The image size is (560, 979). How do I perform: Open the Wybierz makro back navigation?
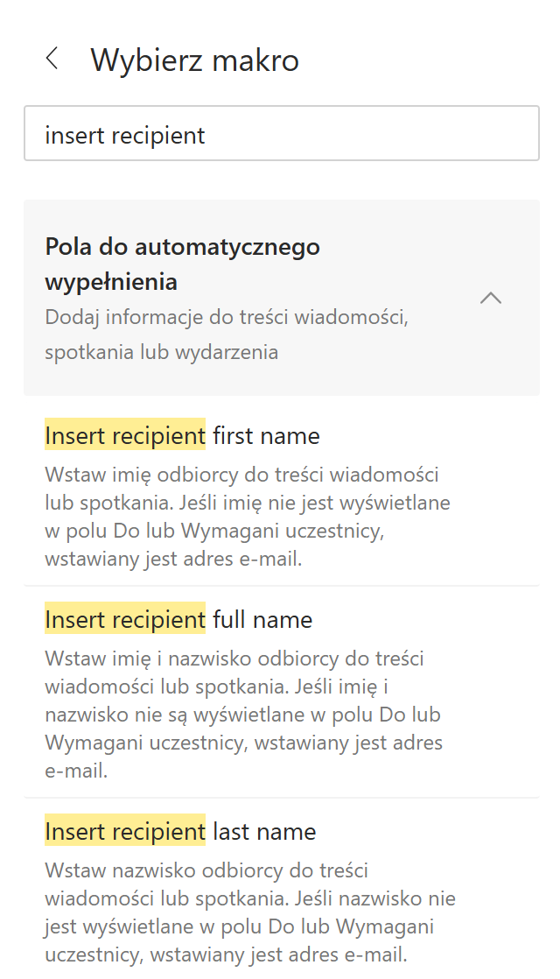point(52,58)
